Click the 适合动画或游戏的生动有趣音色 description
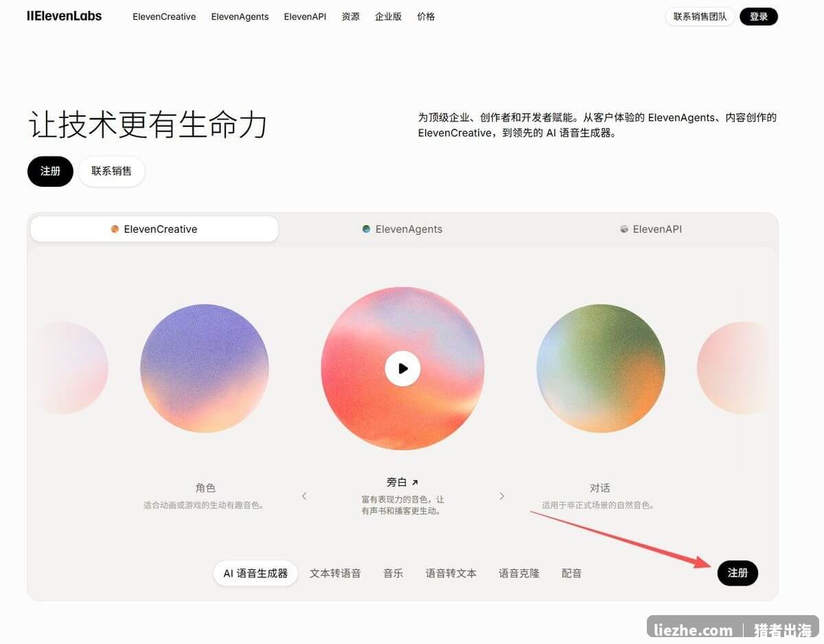Viewport: 824px width, 644px height. 205,505
